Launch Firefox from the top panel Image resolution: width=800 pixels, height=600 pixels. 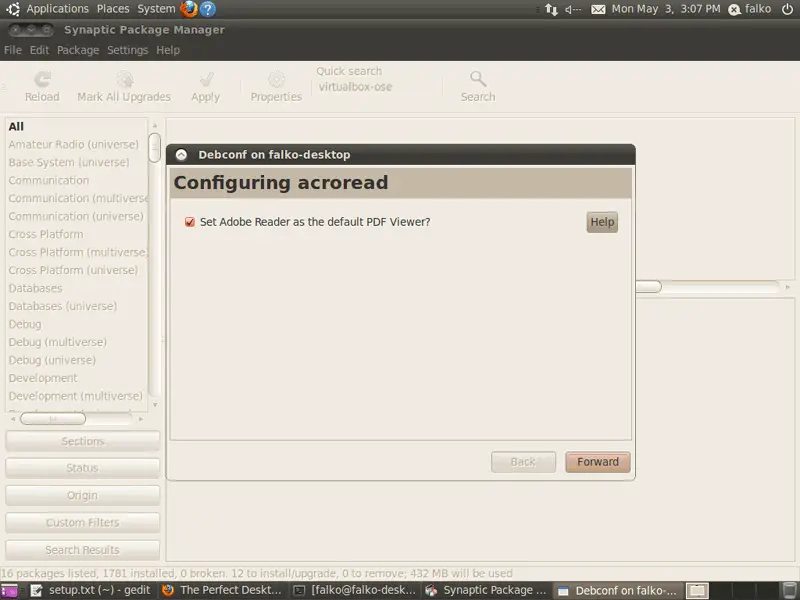tap(189, 9)
